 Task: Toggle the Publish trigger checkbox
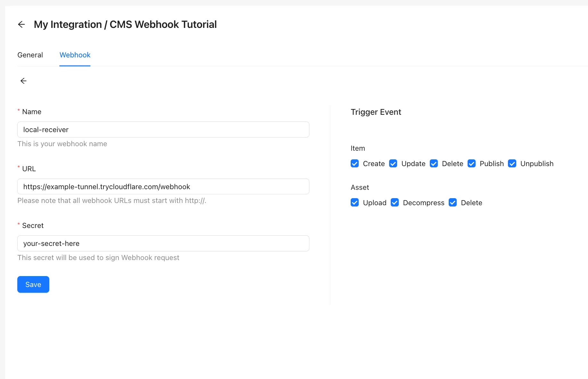pyautogui.click(x=471, y=164)
